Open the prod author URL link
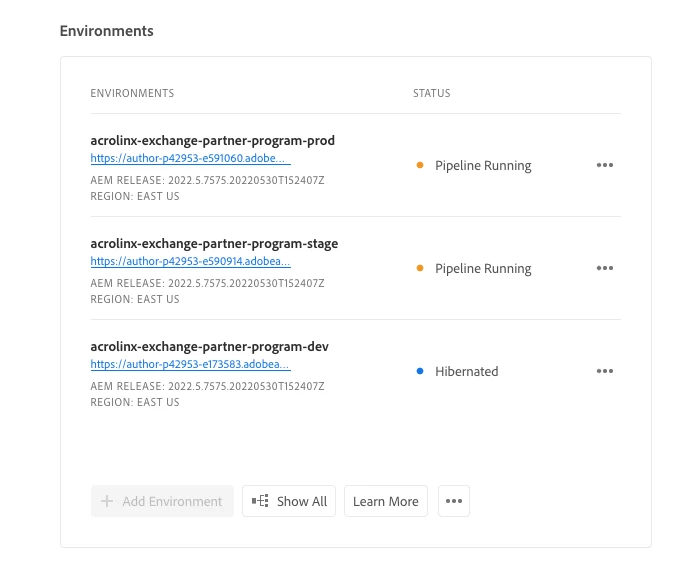The width and height of the screenshot is (673, 570). pyautogui.click(x=190, y=158)
